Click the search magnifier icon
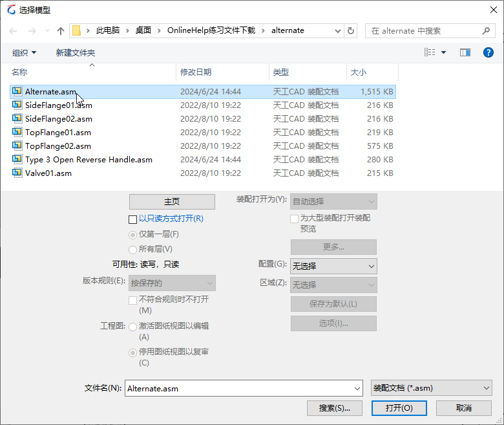The height and width of the screenshot is (425, 504). coord(486,30)
